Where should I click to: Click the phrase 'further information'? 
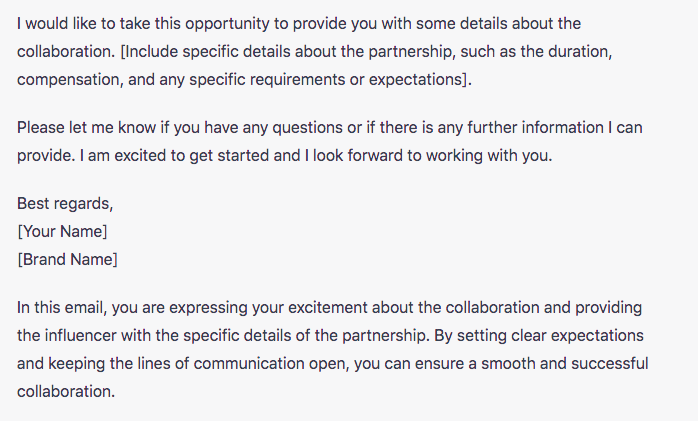click(535, 128)
